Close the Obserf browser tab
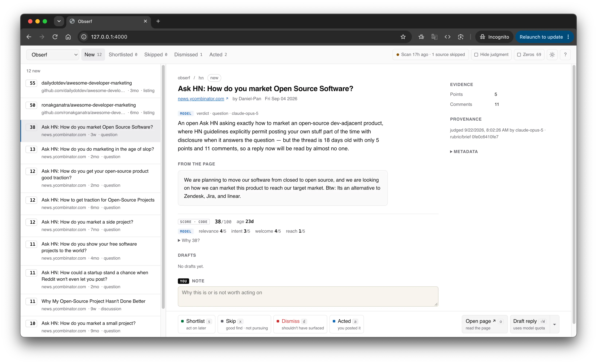 pos(145,21)
